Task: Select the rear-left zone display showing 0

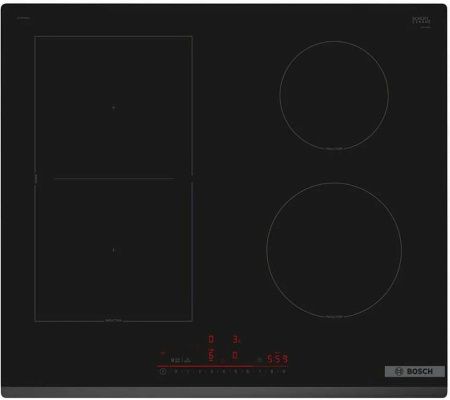Action: (211, 339)
